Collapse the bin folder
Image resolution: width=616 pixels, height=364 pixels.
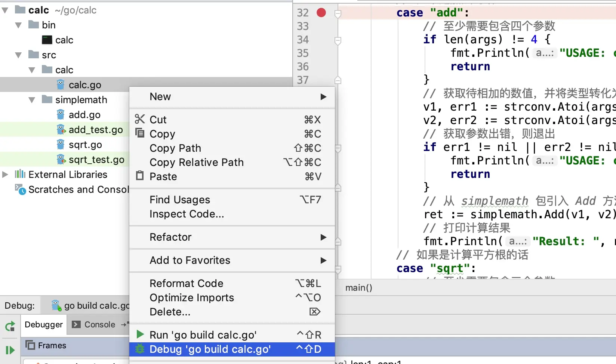point(19,25)
